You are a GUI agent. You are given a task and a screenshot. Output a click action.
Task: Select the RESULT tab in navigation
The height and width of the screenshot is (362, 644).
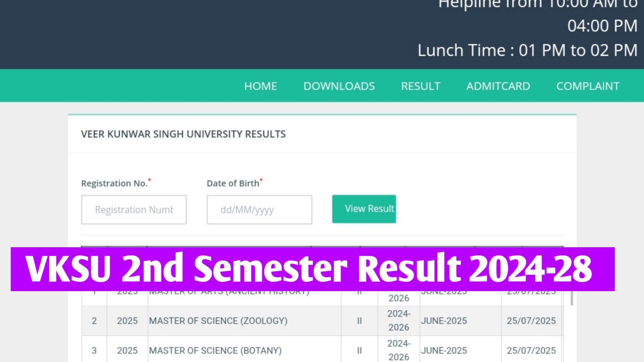click(420, 86)
